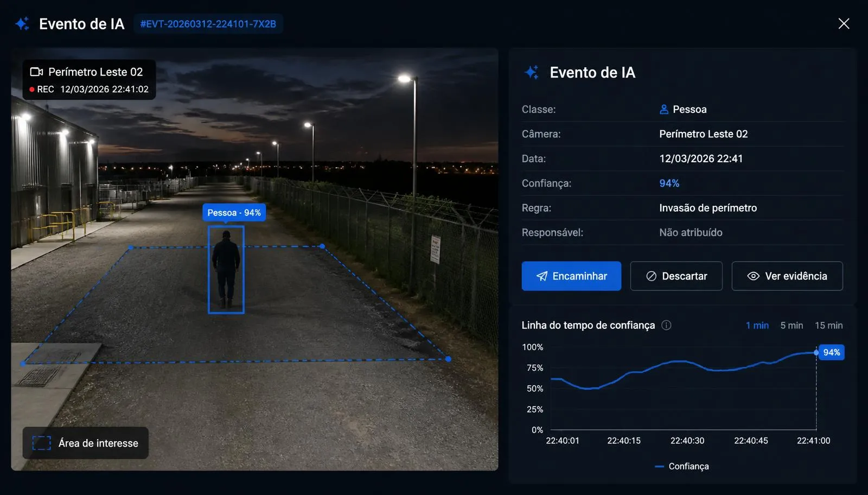This screenshot has width=868, height=495.
Task: Click the paper plane icon on Encaminhar
Action: [x=542, y=276]
